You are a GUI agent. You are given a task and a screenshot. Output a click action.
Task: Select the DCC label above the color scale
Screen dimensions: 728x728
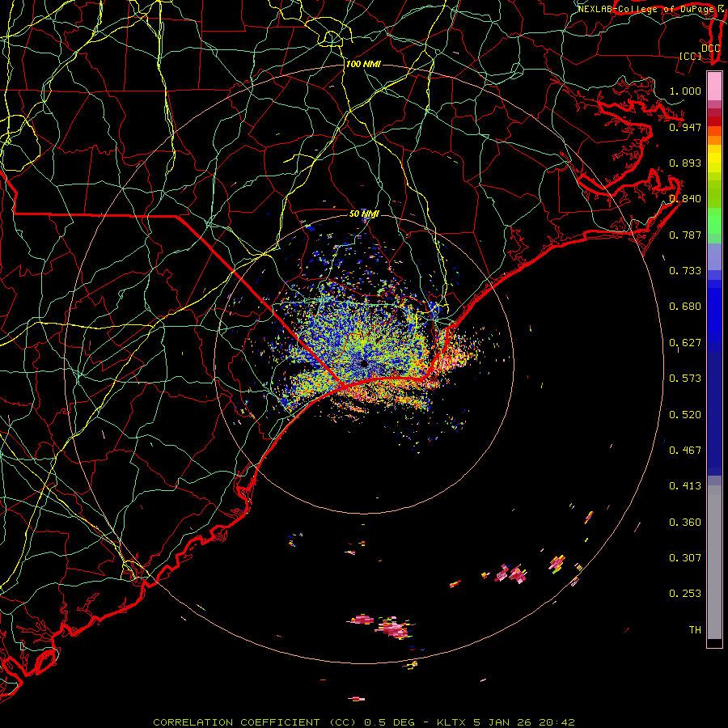pos(711,48)
